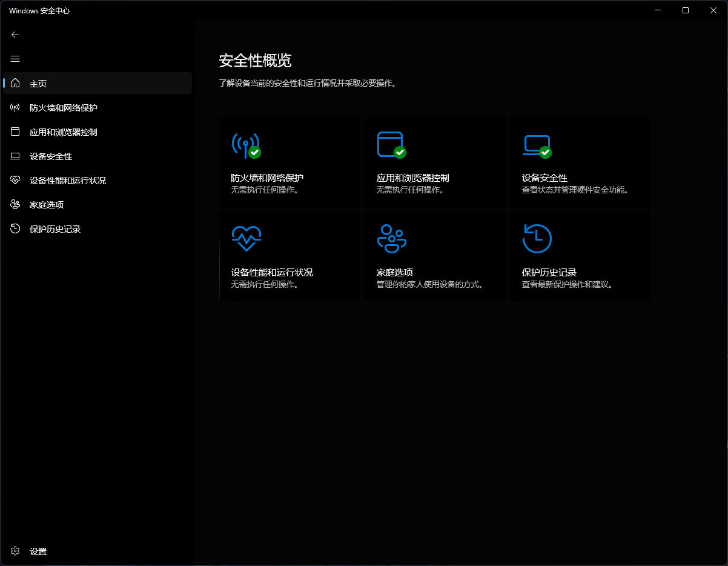Click green checkmark badge on firewall tile
The height and width of the screenshot is (566, 728).
click(x=254, y=153)
